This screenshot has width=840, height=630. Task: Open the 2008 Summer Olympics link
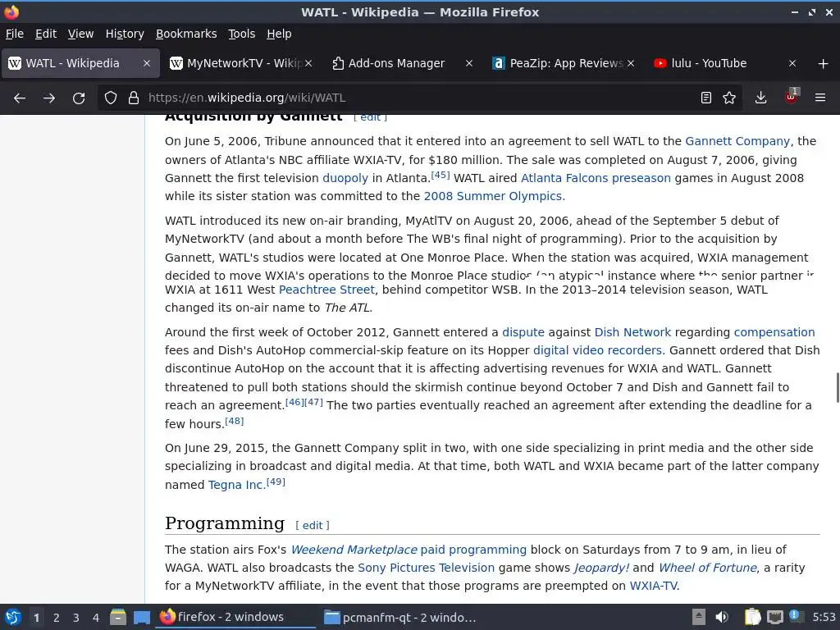click(492, 196)
